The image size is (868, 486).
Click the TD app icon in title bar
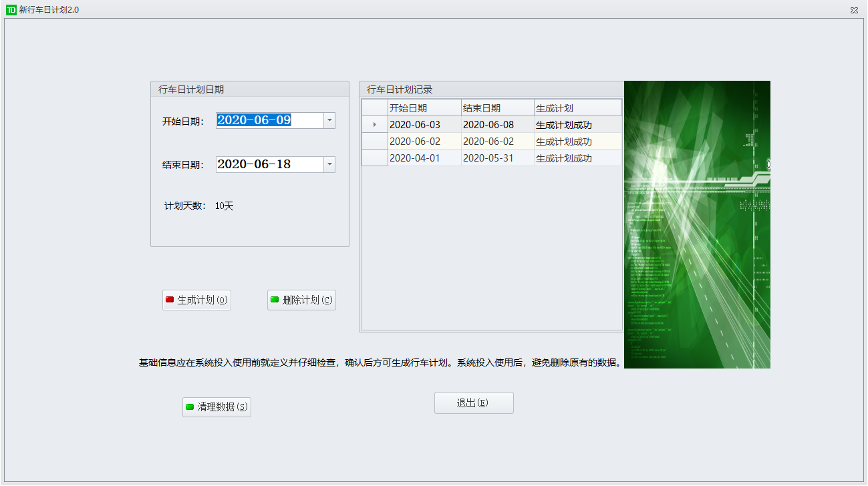(11, 10)
